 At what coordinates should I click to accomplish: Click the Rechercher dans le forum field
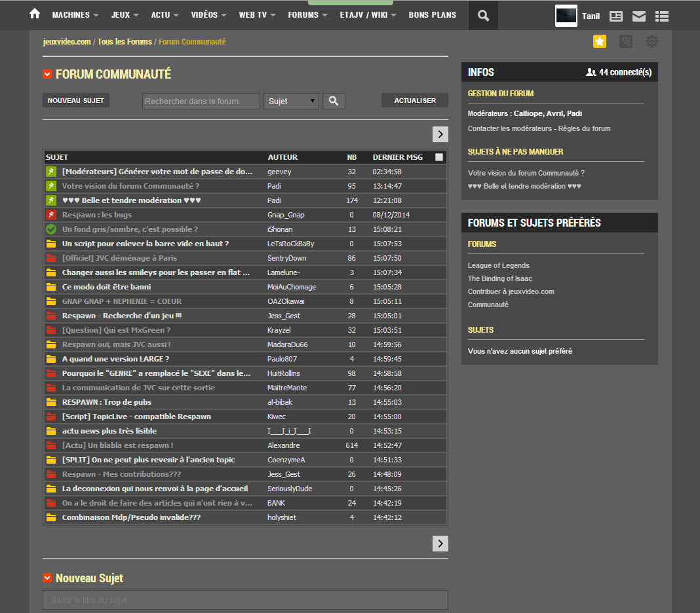201,101
